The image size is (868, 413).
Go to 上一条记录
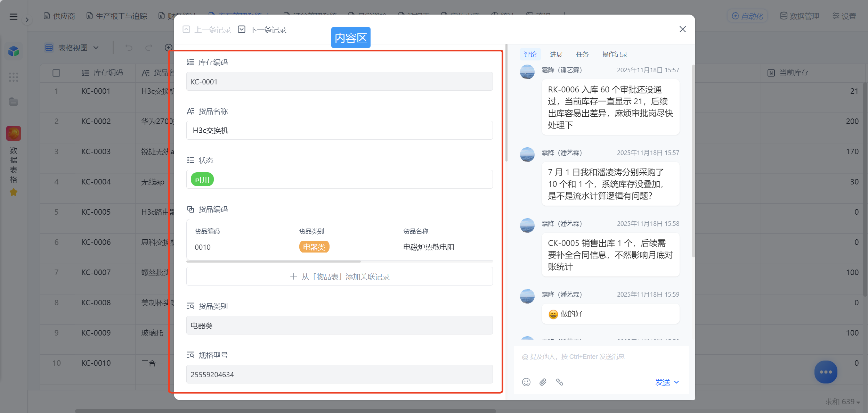click(x=207, y=30)
